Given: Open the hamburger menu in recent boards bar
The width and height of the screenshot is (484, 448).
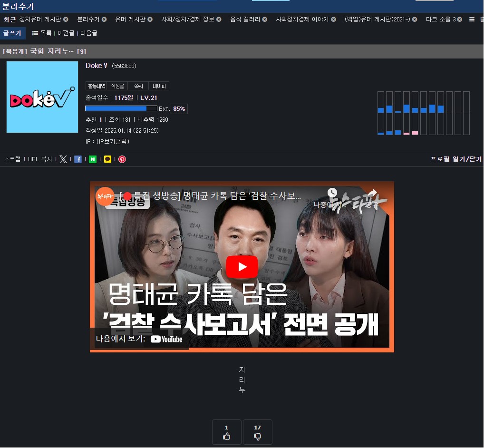Looking at the screenshot, I should pyautogui.click(x=472, y=19).
